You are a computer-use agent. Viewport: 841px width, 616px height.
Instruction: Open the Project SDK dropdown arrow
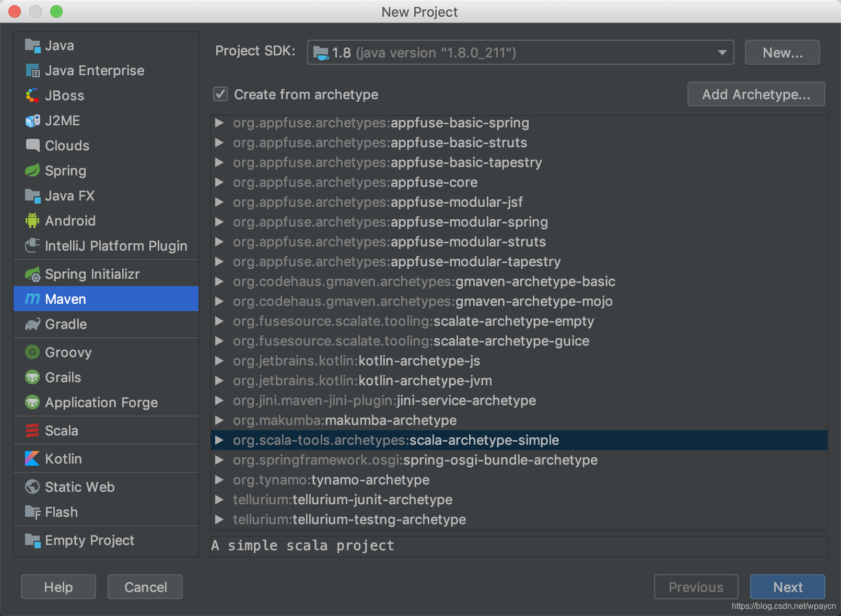pyautogui.click(x=722, y=53)
